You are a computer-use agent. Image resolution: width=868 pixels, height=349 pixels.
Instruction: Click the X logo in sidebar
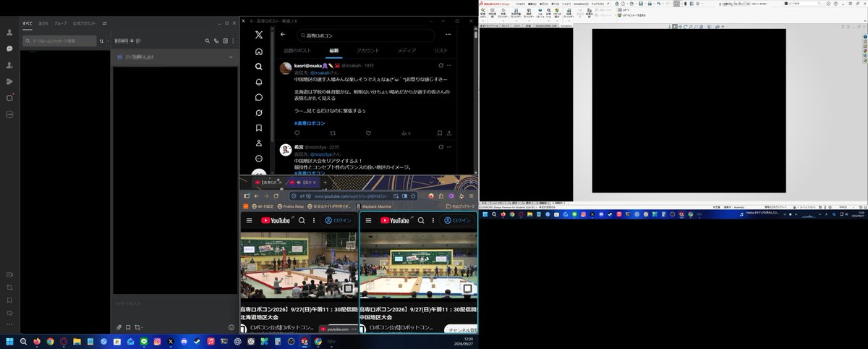[x=259, y=35]
